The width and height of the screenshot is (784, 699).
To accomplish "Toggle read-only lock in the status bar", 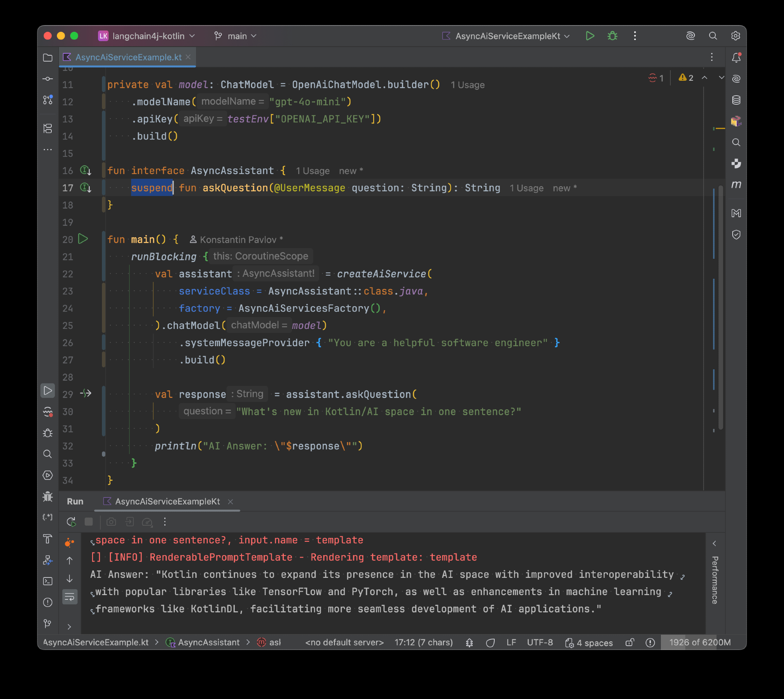I will pos(630,643).
